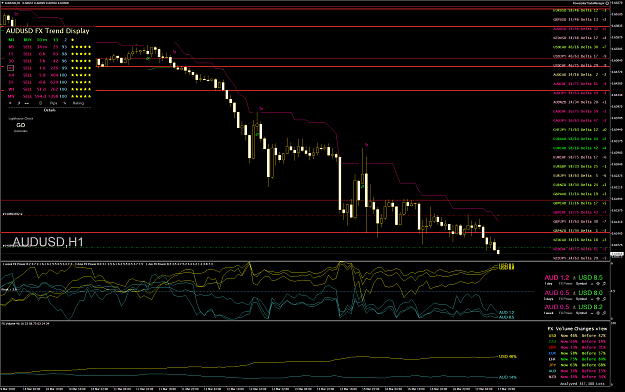Click the FX Volume Changes view title

[577, 329]
